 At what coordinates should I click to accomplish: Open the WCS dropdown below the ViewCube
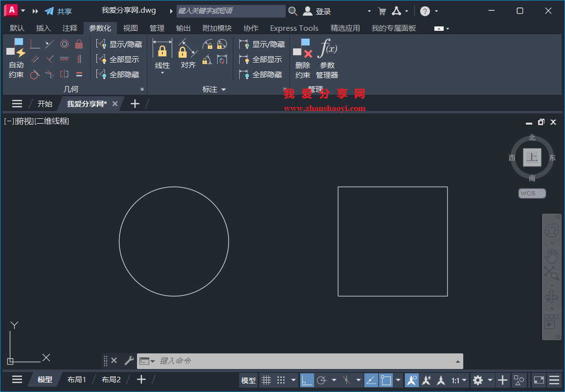(532, 193)
